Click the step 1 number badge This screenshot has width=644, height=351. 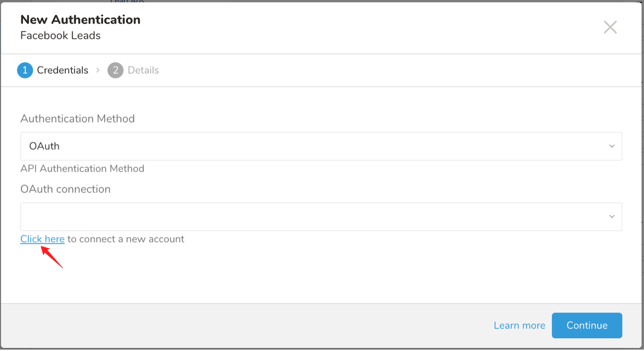pos(25,70)
